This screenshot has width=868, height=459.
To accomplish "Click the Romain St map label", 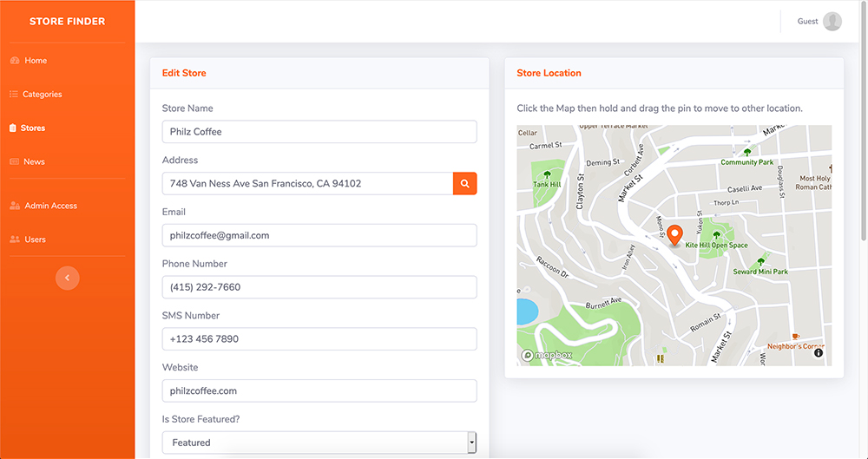I will (x=705, y=323).
